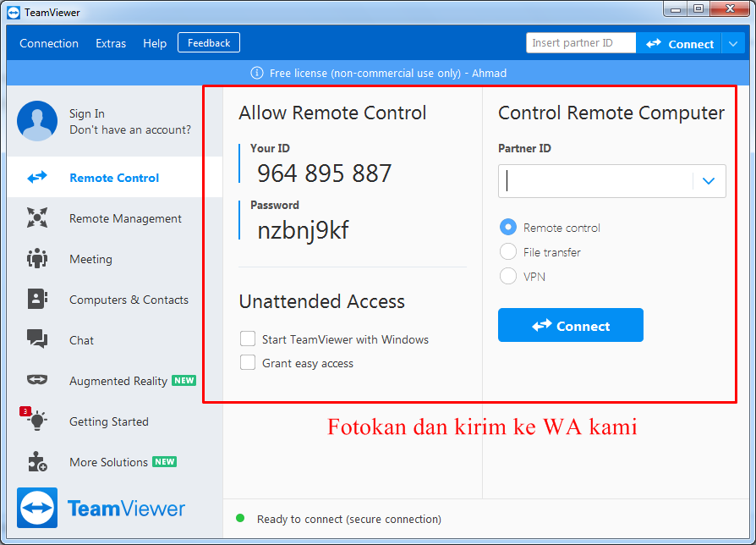Click the Partner ID text field
The image size is (756, 545).
click(x=595, y=181)
